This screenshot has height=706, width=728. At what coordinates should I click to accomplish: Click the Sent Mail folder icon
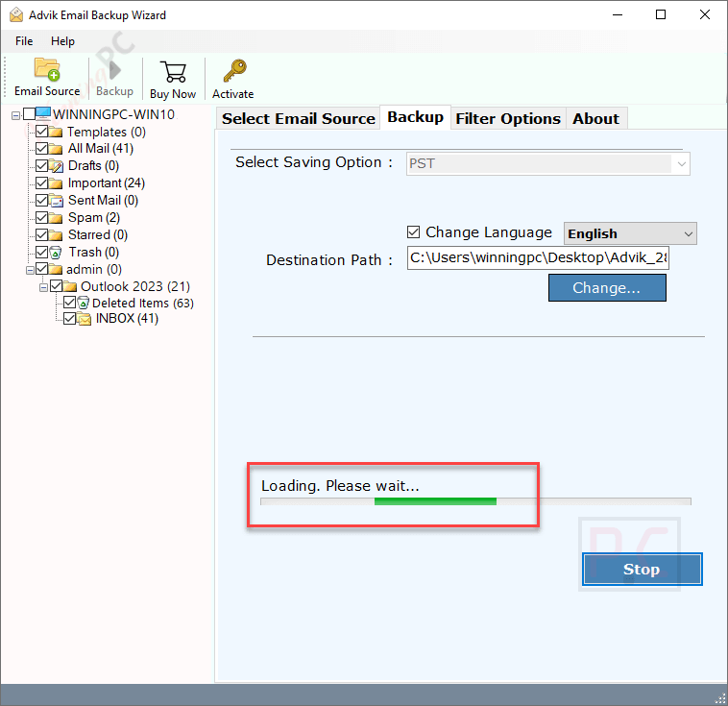coord(56,201)
